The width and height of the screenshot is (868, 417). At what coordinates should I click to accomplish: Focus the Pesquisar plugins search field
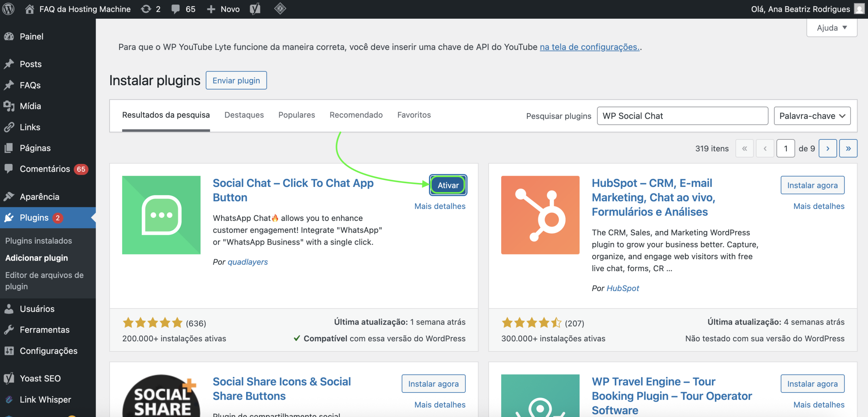point(683,116)
